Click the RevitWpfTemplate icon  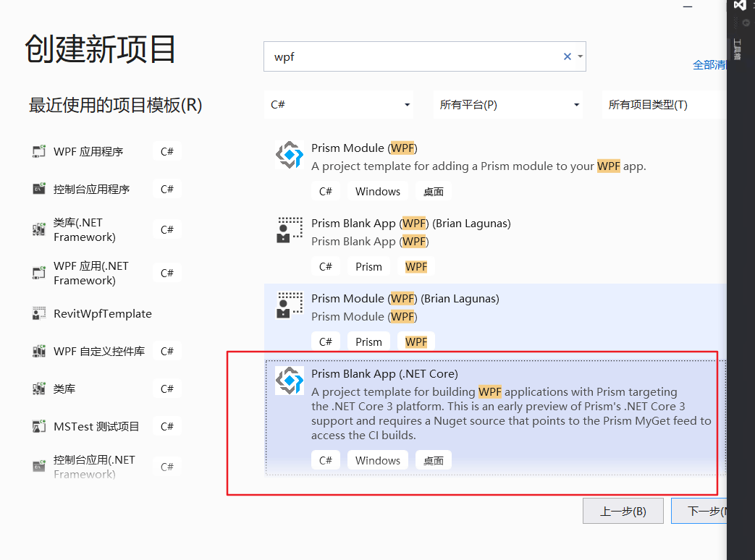tap(38, 314)
